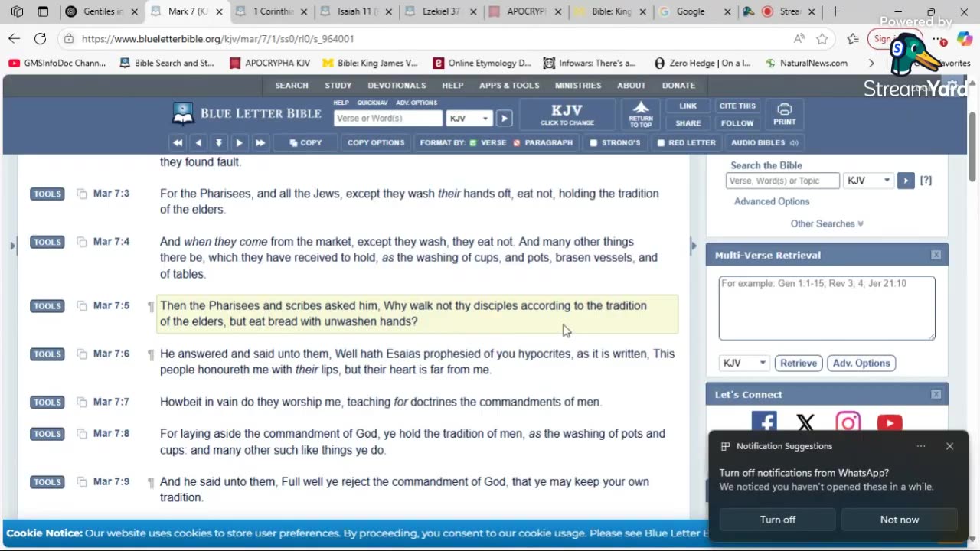980x551 pixels.
Task: Expand Other Searches options
Action: pyautogui.click(x=827, y=223)
